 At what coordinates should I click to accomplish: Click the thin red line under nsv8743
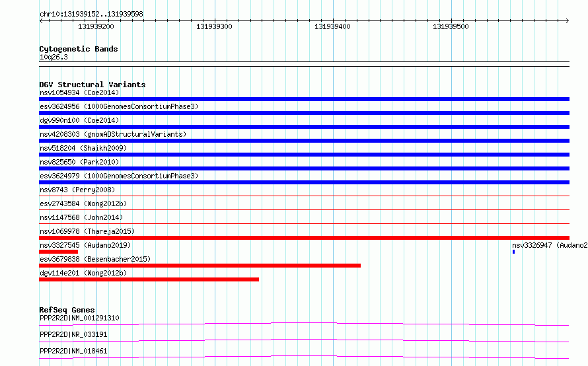tap(304, 196)
